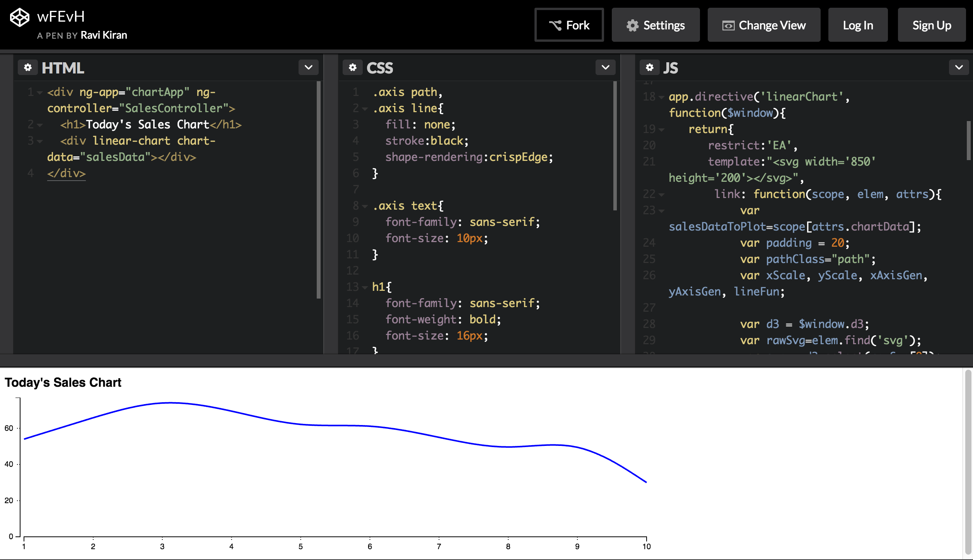Click the Log In button
The height and width of the screenshot is (560, 973).
coord(858,25)
